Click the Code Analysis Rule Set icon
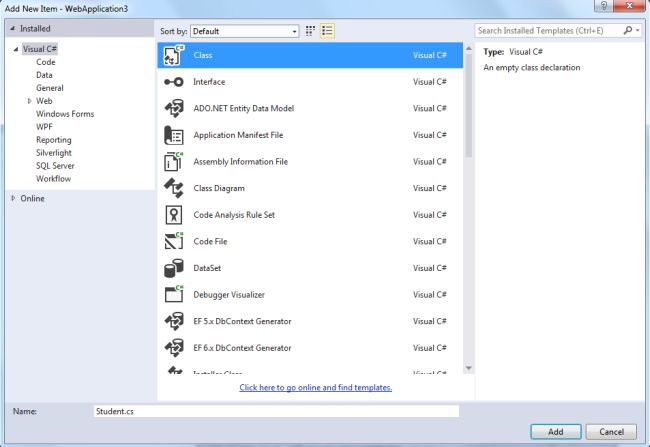Image resolution: width=650 pixels, height=447 pixels. (174, 215)
